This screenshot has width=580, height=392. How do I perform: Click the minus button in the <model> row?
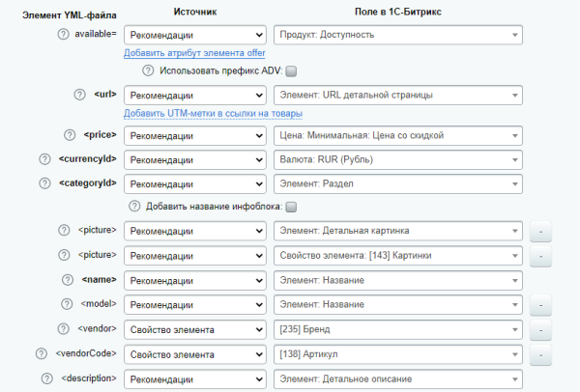click(540, 305)
